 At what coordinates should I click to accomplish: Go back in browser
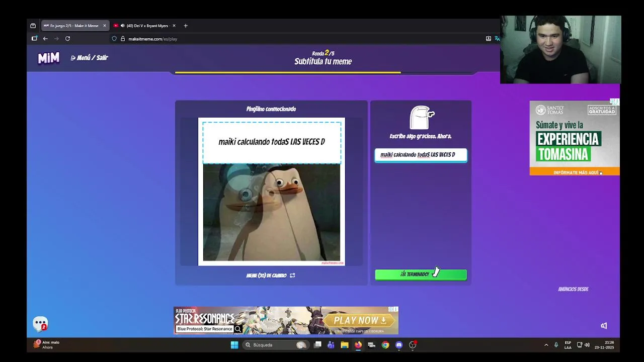(x=45, y=39)
